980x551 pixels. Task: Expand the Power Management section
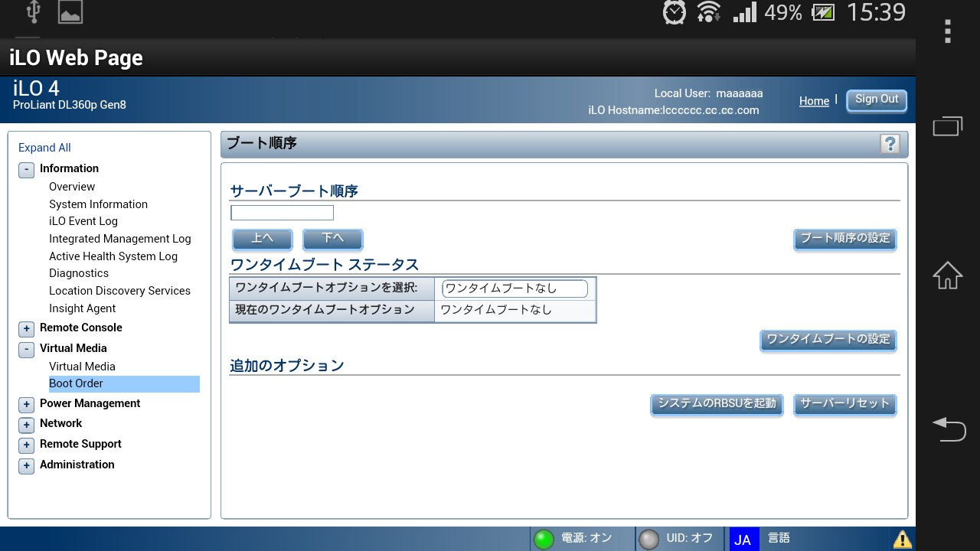[27, 405]
